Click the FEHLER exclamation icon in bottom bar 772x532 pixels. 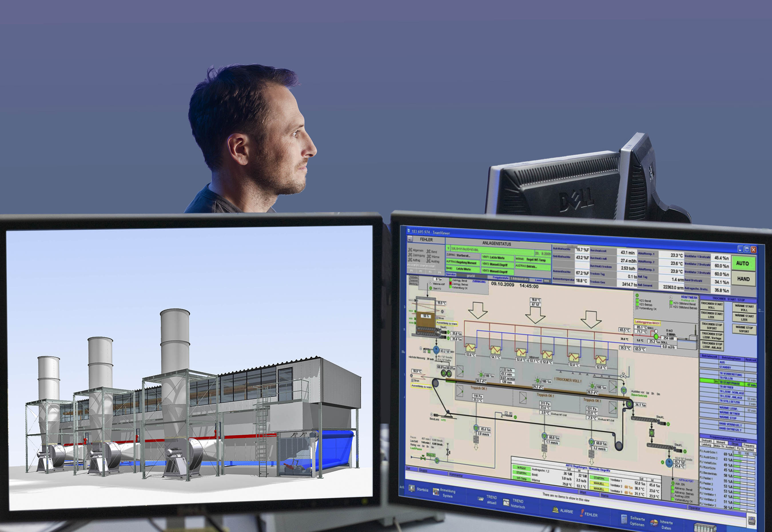[582, 513]
